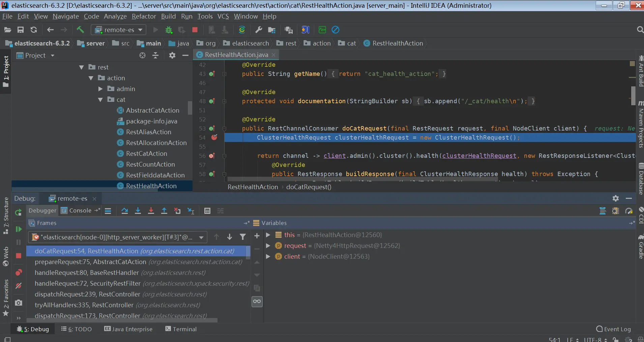The width and height of the screenshot is (644, 342).
Task: Toggle the breakpoint on line 54
Action: pos(214,137)
